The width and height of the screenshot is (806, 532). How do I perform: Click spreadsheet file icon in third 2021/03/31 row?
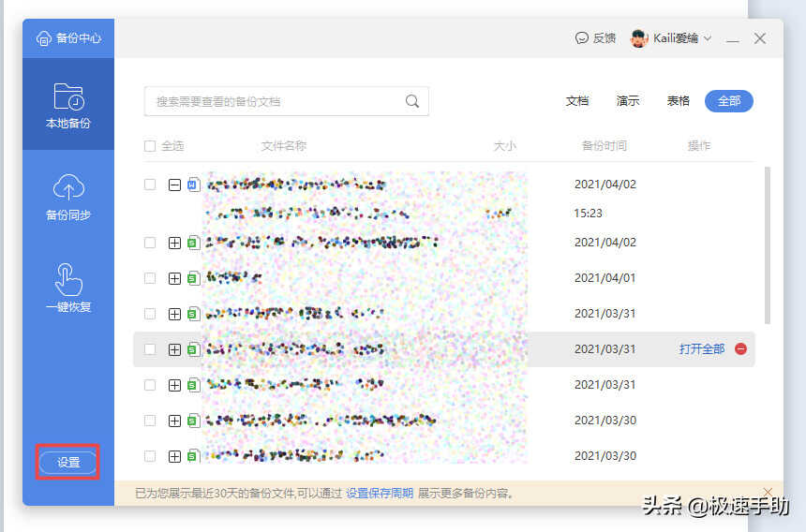coord(193,385)
